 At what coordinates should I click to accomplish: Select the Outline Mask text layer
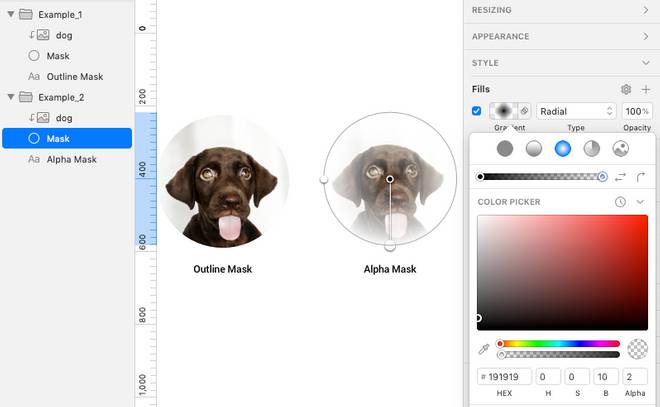(x=75, y=77)
